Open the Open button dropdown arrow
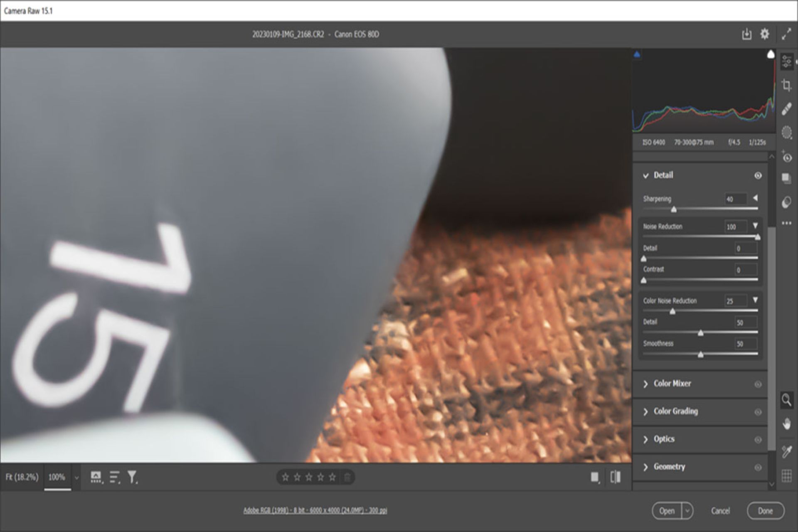Viewport: 798px width, 532px height. 687,510
